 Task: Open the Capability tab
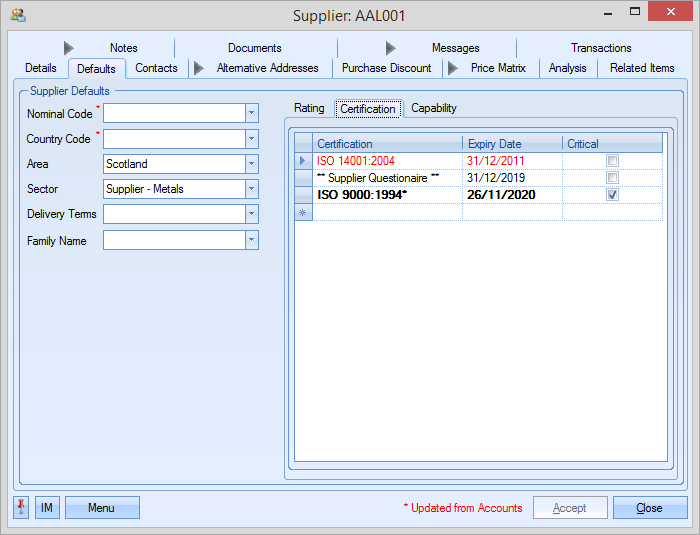pos(434,108)
